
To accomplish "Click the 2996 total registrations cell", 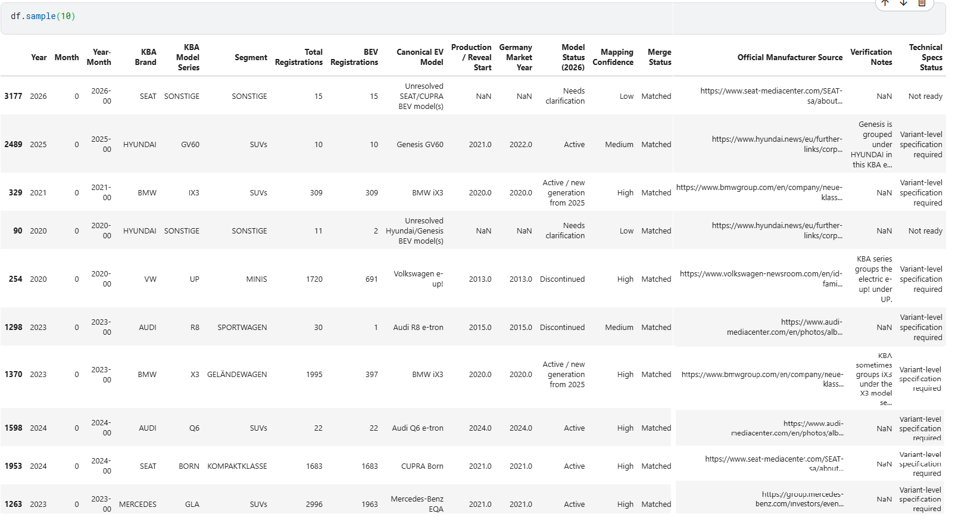I will [x=314, y=504].
